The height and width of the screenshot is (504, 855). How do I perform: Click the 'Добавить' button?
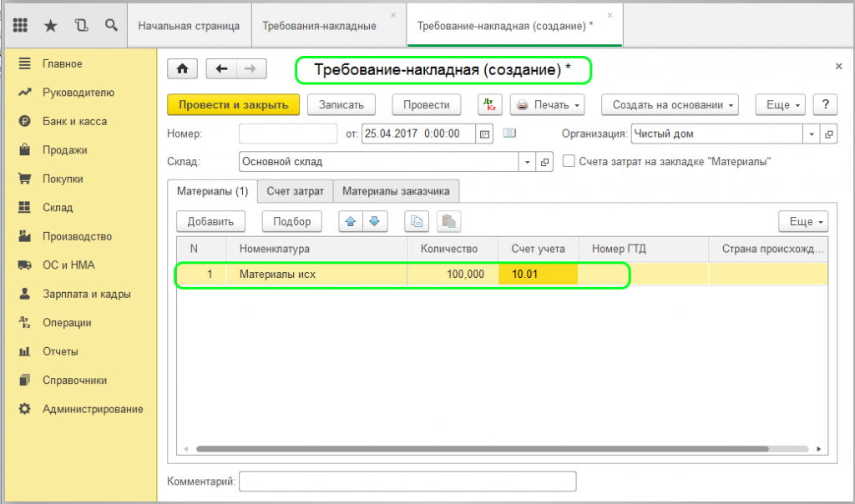[210, 221]
